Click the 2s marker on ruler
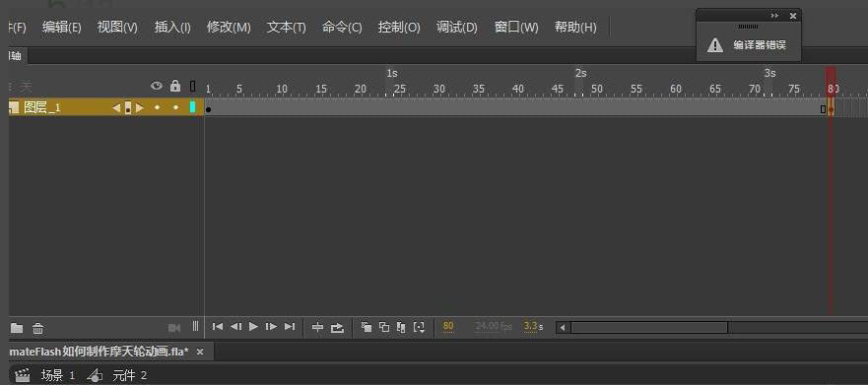This screenshot has width=868, height=385. pos(580,73)
